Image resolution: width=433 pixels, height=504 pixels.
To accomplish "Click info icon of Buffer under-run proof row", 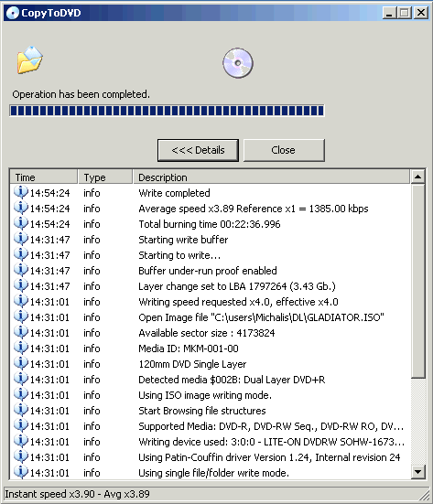I will pos(21,271).
